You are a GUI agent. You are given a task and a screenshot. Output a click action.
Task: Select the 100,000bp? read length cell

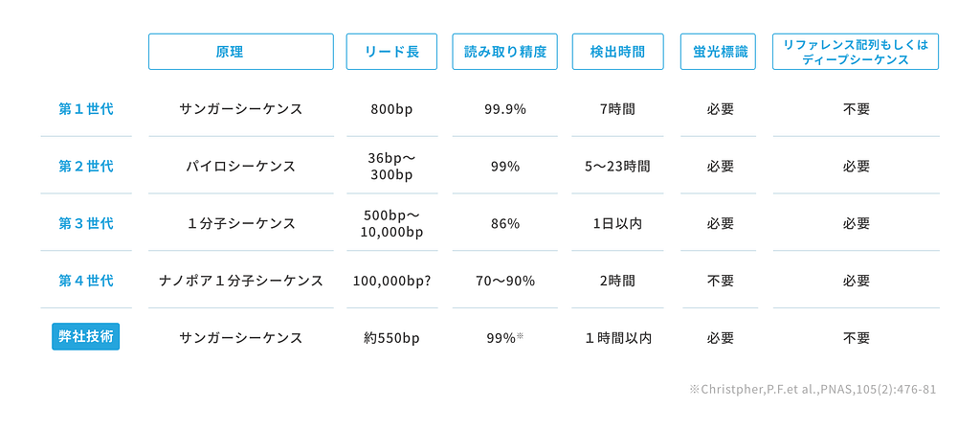pyautogui.click(x=391, y=281)
